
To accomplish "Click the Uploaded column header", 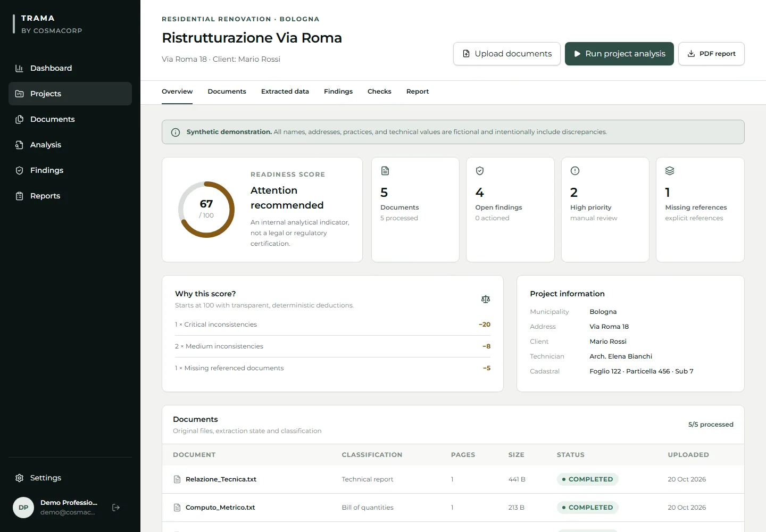I will pyautogui.click(x=688, y=455).
